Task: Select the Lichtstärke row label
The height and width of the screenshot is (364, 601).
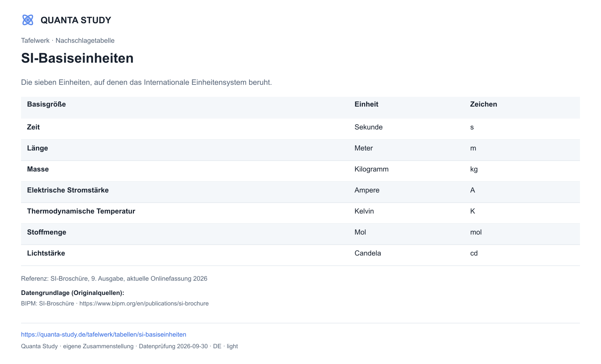Action: pyautogui.click(x=46, y=253)
